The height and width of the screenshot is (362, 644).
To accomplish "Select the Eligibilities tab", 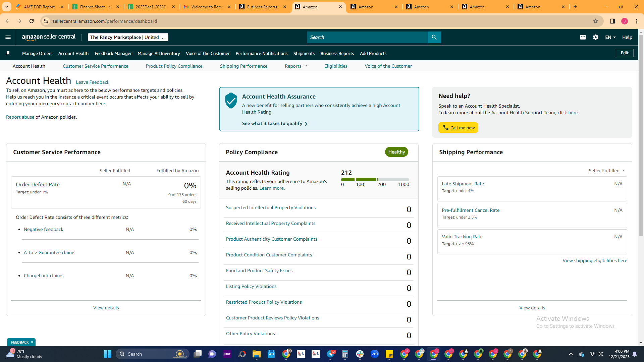I will click(x=336, y=66).
